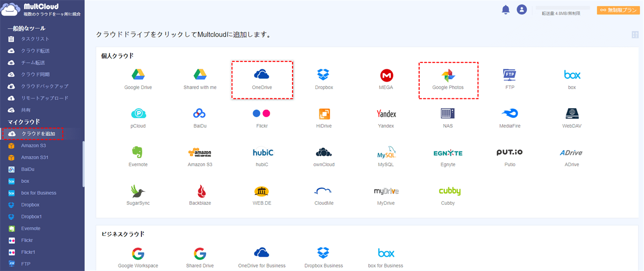Add MyDrive cloud
644x271 pixels.
click(386, 195)
